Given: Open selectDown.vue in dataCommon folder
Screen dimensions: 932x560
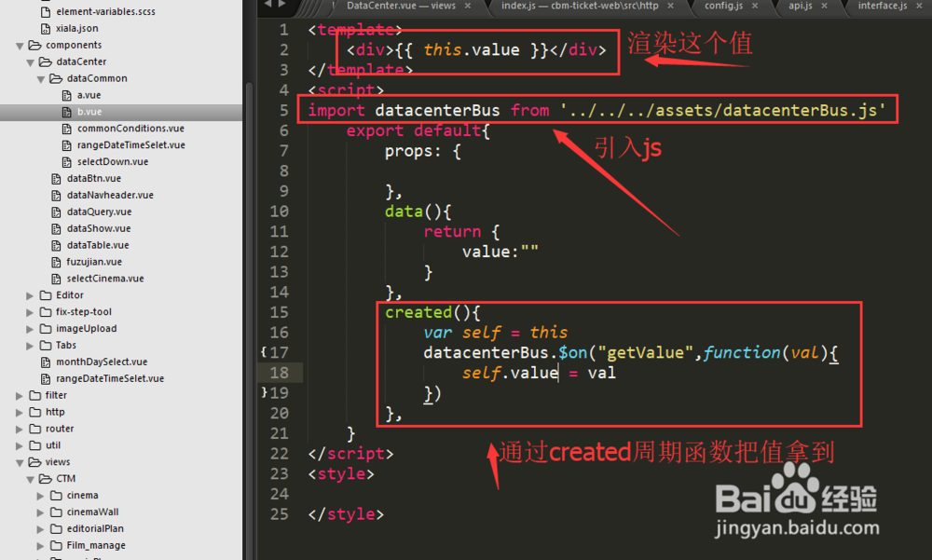Looking at the screenshot, I should tap(113, 162).
